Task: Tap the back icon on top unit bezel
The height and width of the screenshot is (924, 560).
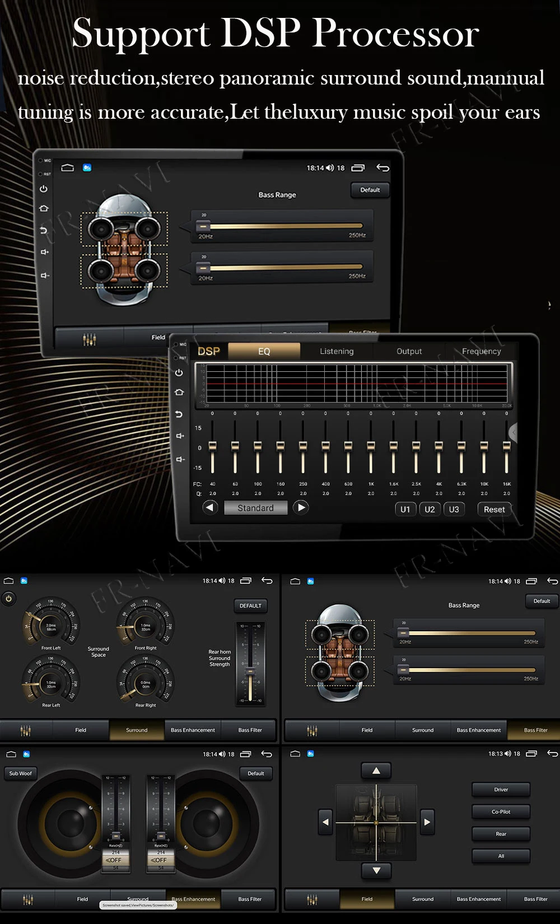Action: pyautogui.click(x=44, y=230)
